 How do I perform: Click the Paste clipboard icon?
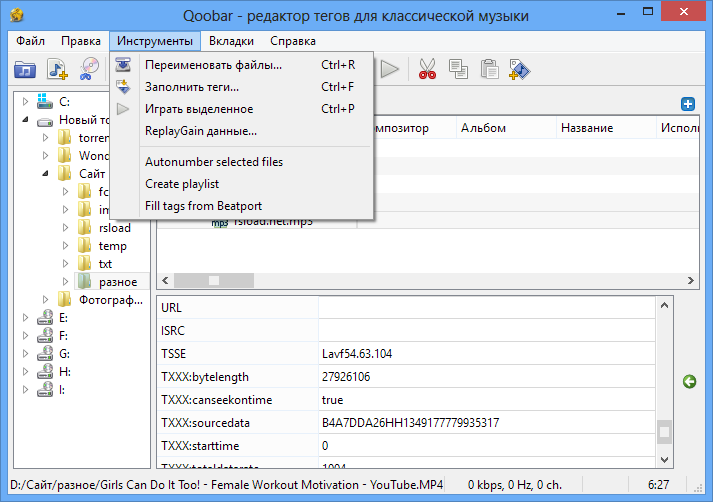pos(489,69)
